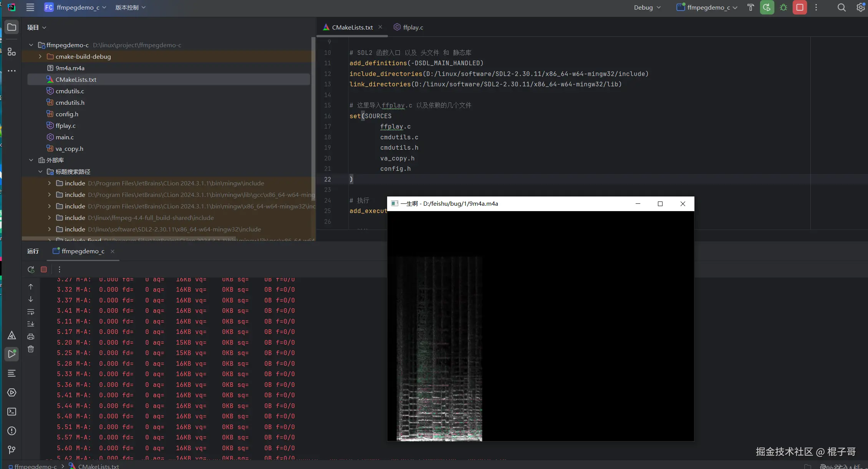The height and width of the screenshot is (469, 868).
Task: Open the Structure tool window
Action: (x=12, y=52)
